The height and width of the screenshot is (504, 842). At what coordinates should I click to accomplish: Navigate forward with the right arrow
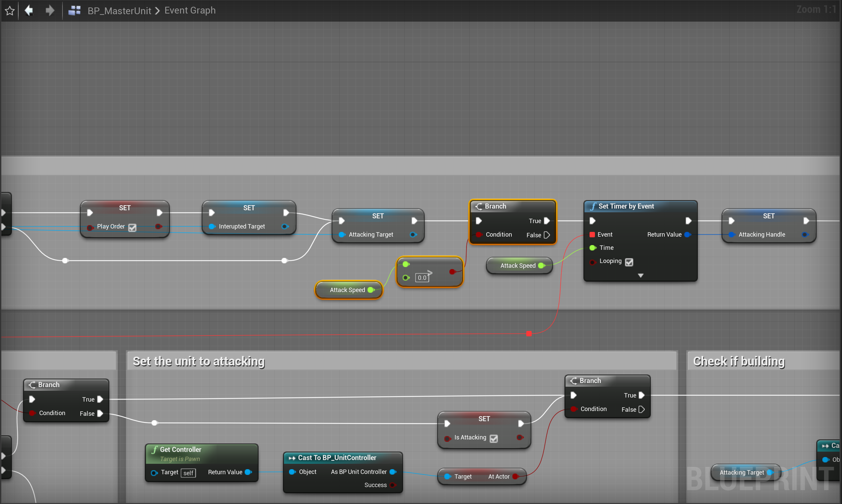tap(50, 10)
